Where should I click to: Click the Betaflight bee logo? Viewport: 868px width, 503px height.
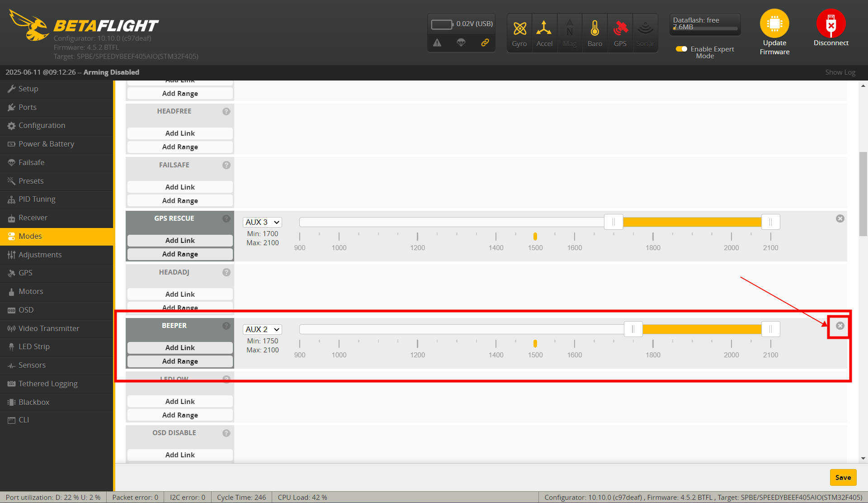coord(29,25)
